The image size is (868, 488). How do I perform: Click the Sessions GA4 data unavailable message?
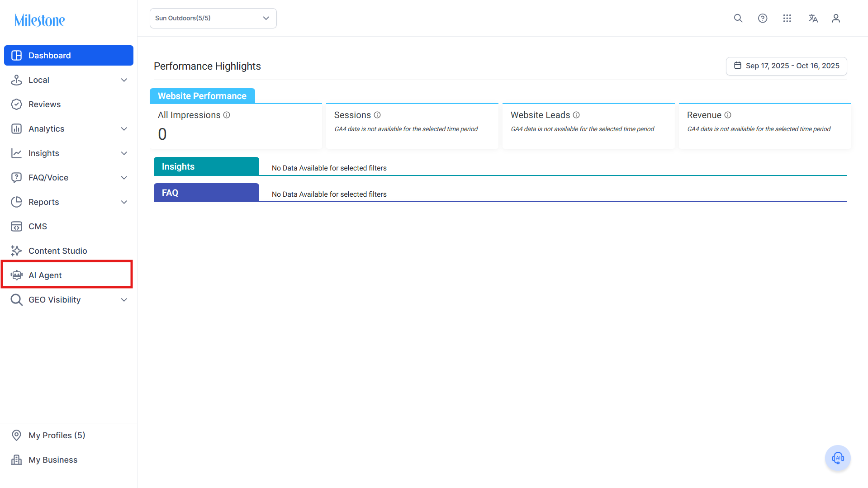coord(406,129)
